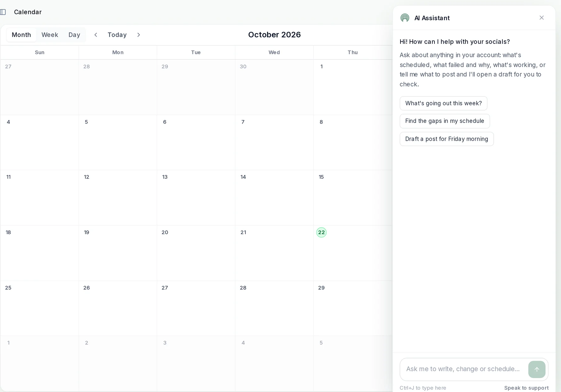Screen dimensions: 561x392
Task: Click the Sun column header
Action: point(40,52)
